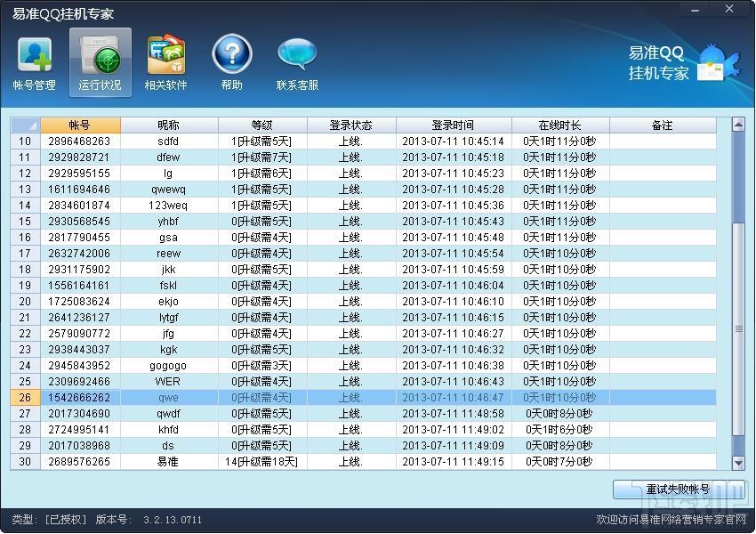Screen dimensions: 756x534
Task: Click the 备注 column header
Action: [661, 125]
